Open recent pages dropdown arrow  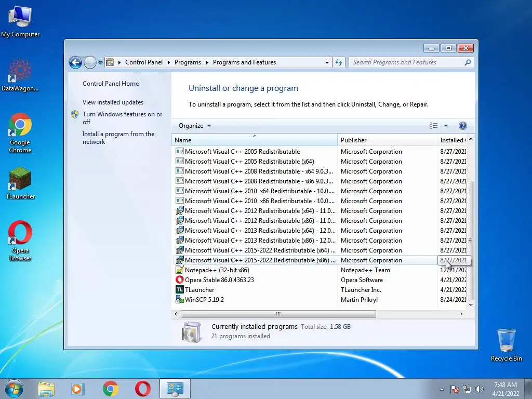point(100,63)
